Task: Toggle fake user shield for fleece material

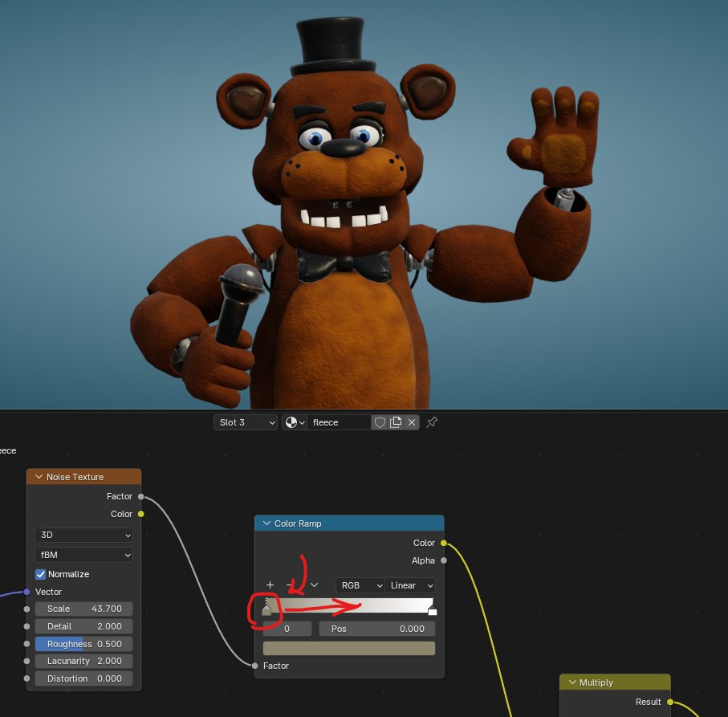Action: pyautogui.click(x=380, y=422)
